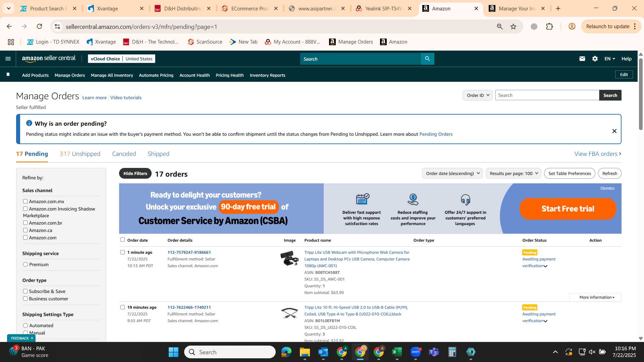Image resolution: width=644 pixels, height=362 pixels.
Task: Tick the select-all orders header checkbox
Action: tap(122, 239)
